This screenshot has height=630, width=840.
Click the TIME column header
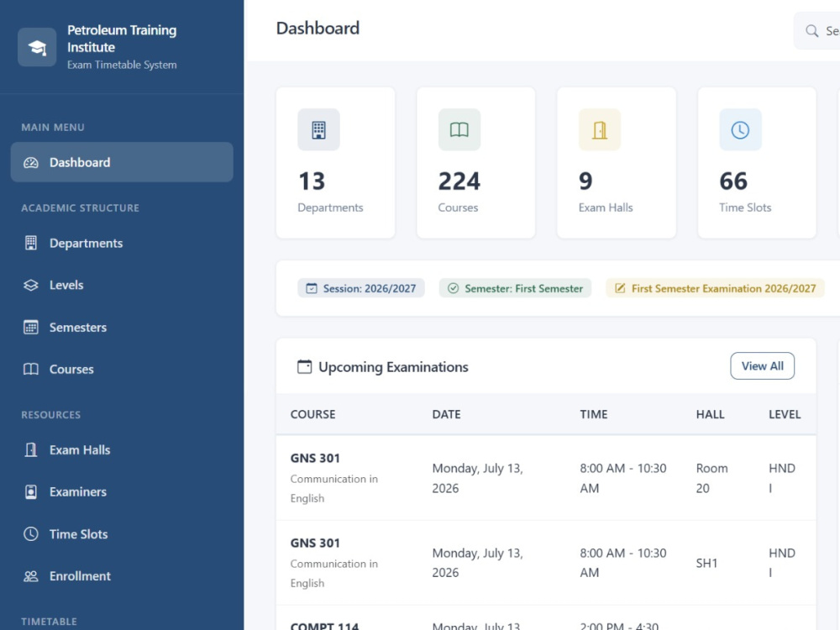pos(594,414)
